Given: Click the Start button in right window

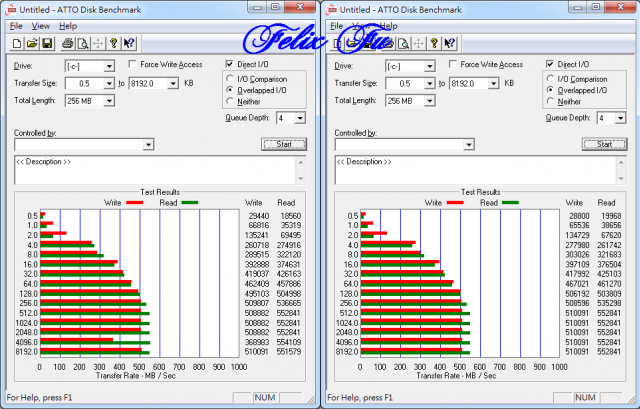Looking at the screenshot, I should coord(604,144).
